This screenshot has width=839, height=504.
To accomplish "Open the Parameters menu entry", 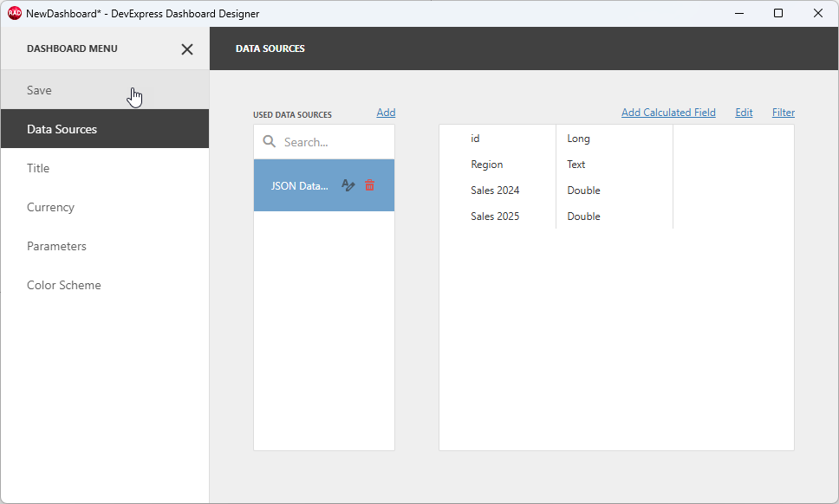I will click(56, 246).
